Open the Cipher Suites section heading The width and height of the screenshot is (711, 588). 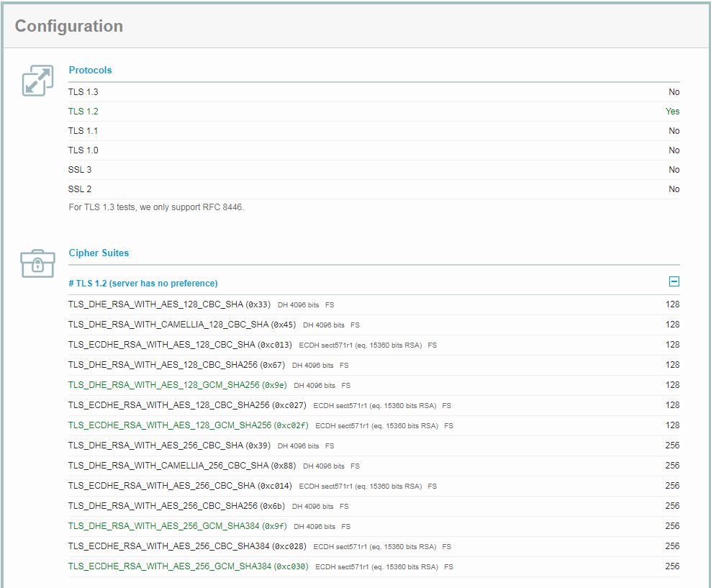tap(99, 253)
